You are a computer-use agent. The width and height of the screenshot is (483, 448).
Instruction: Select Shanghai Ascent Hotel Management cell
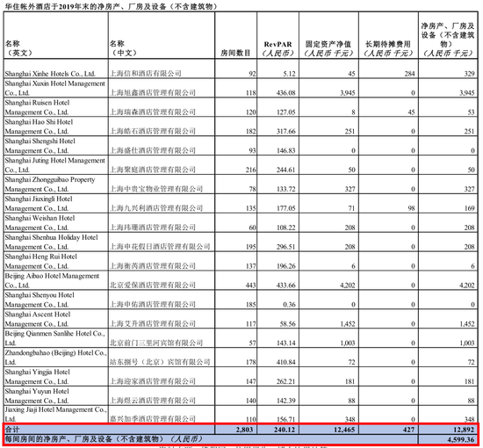click(x=55, y=319)
